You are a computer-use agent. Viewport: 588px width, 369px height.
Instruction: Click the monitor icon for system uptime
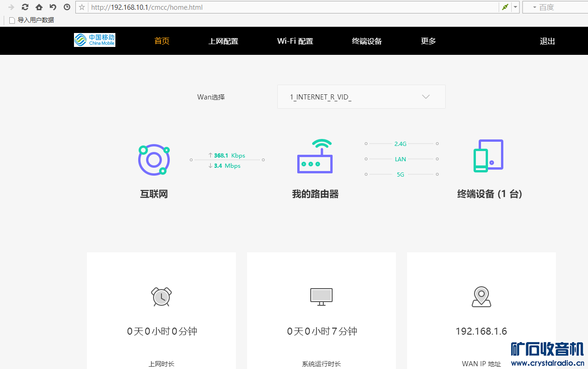tap(321, 297)
